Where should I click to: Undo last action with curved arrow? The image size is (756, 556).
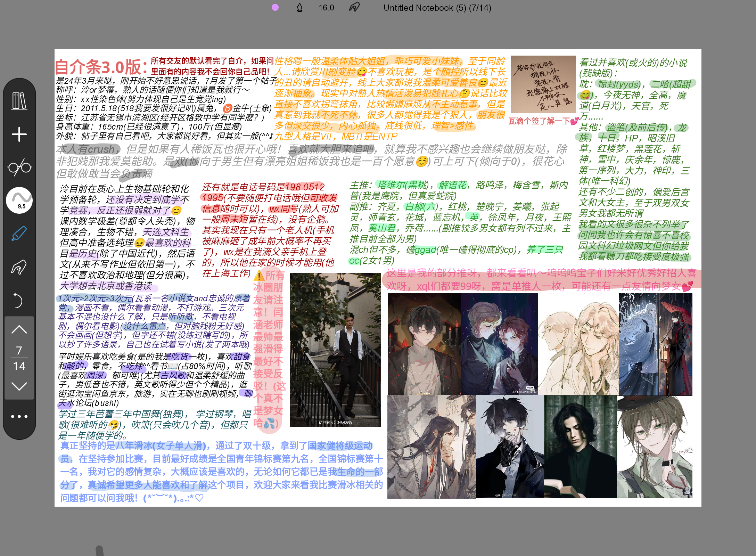[x=17, y=300]
